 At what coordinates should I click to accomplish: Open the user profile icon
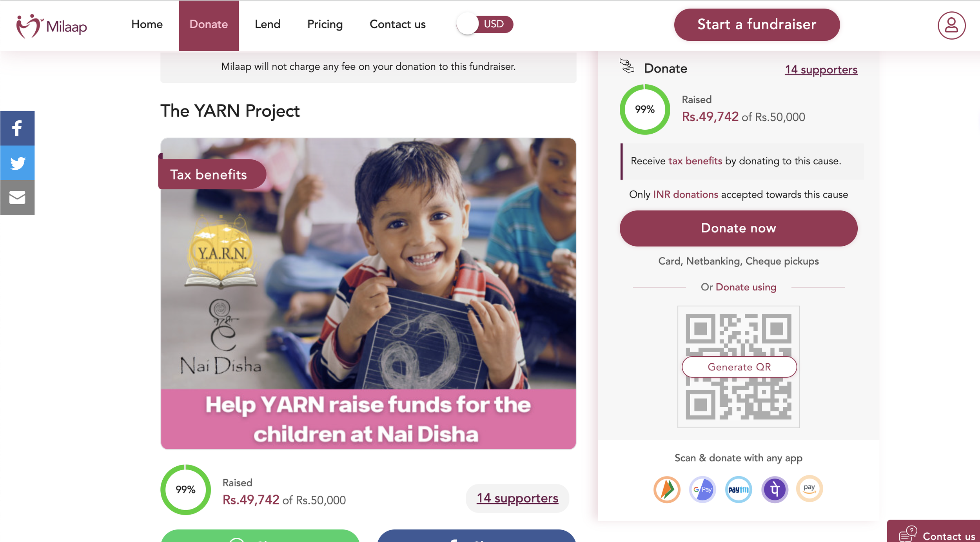pos(951,25)
